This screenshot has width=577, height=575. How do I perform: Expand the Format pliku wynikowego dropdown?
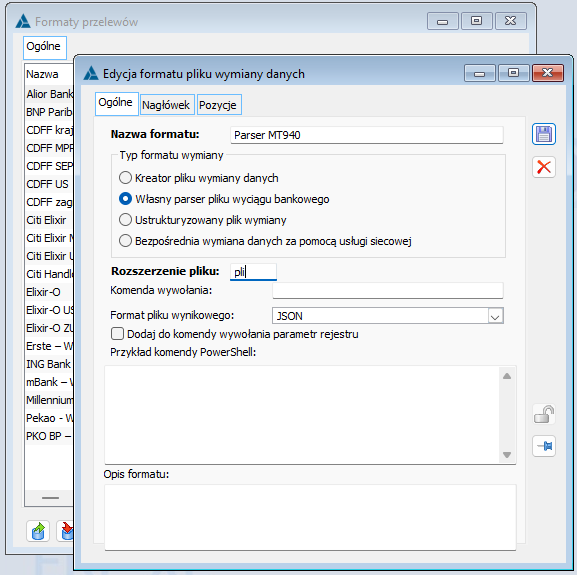click(x=495, y=316)
